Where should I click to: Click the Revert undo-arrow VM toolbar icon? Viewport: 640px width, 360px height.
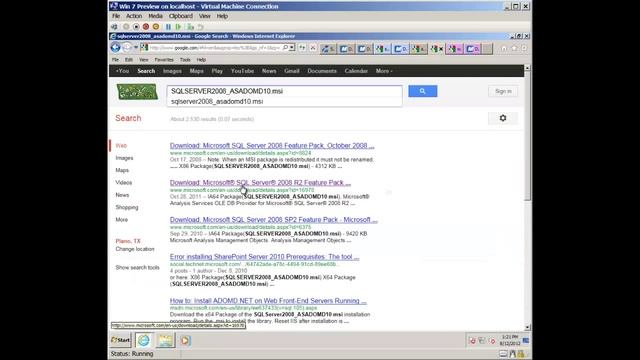[x=200, y=27]
